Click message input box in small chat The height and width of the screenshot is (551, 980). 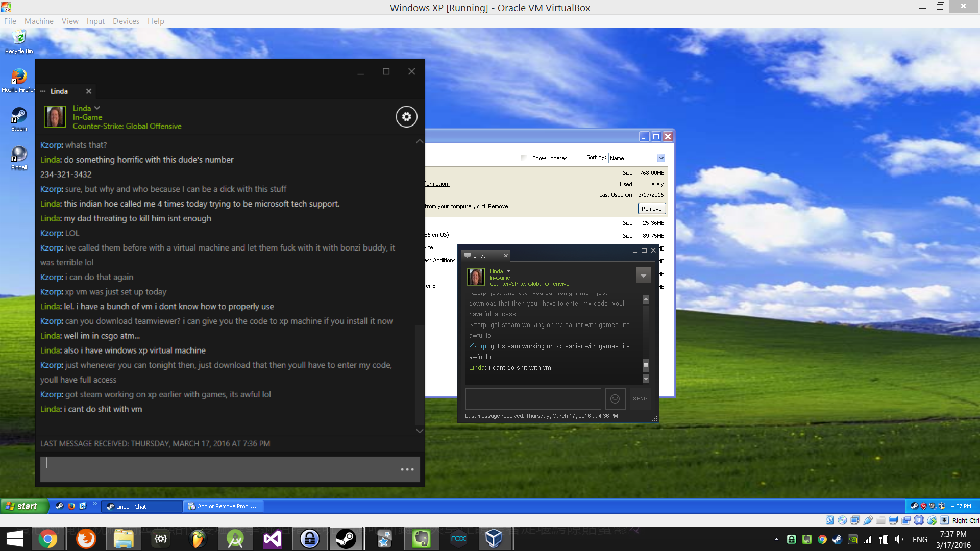pyautogui.click(x=533, y=399)
